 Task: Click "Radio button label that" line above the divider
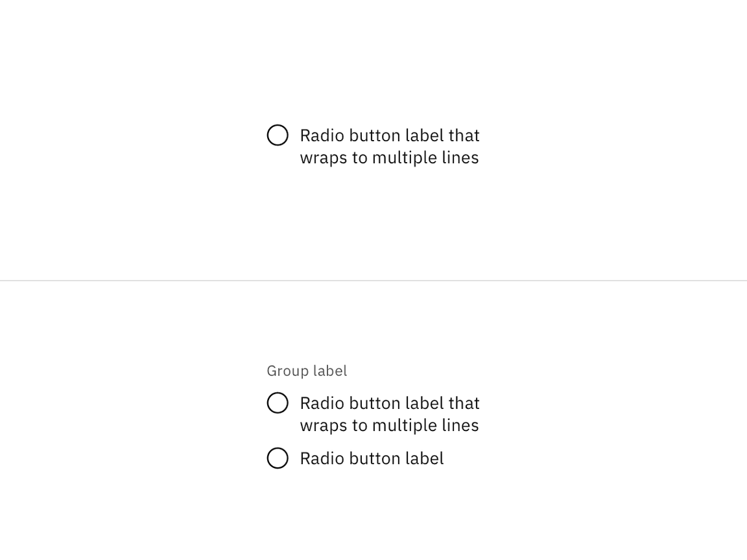coord(389,135)
